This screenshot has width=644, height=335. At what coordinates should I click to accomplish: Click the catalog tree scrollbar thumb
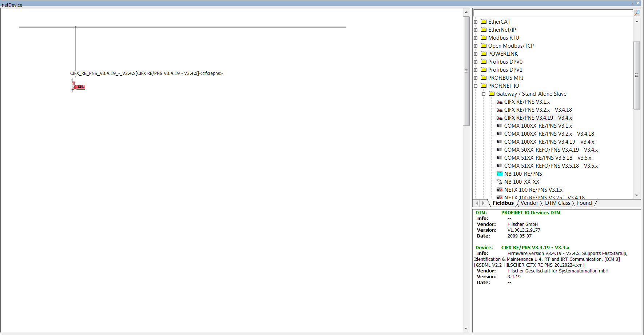(x=637, y=75)
